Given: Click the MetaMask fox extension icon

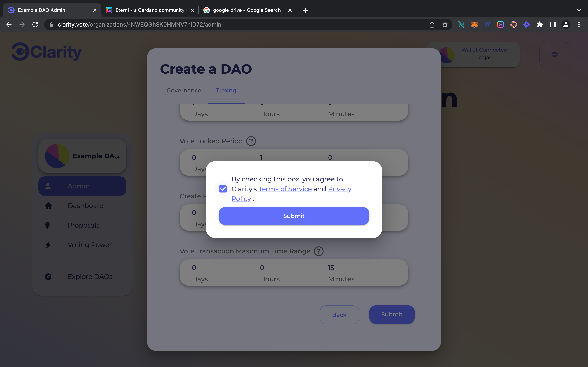Looking at the screenshot, I should pyautogui.click(x=474, y=24).
